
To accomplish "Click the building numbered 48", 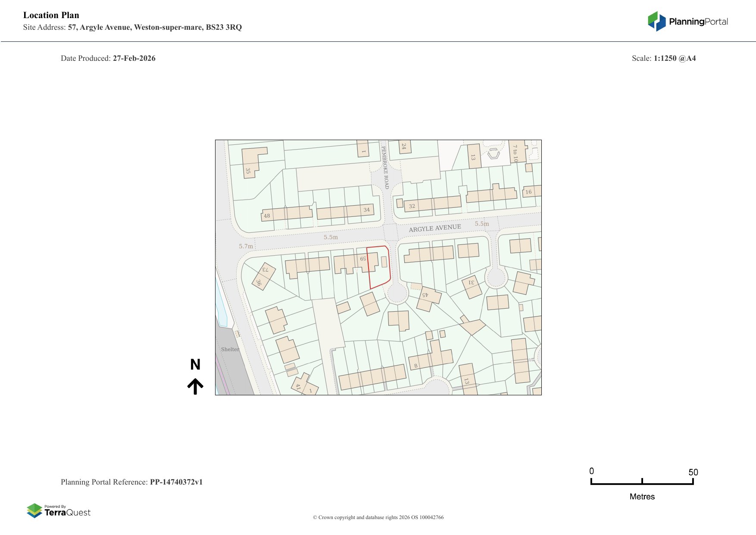I will [267, 216].
